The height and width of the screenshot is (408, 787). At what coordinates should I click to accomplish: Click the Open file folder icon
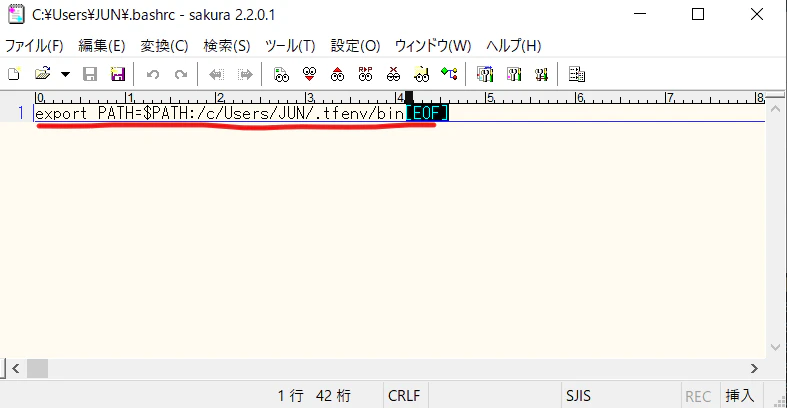(43, 74)
